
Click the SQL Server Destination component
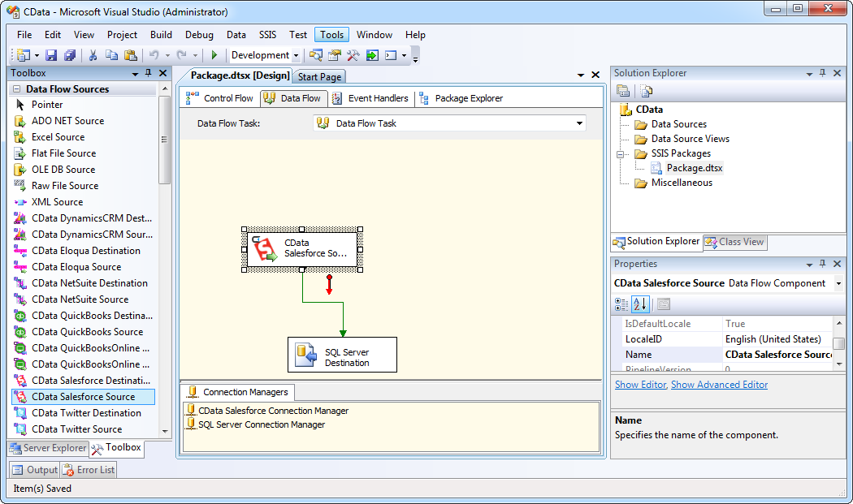(342, 355)
